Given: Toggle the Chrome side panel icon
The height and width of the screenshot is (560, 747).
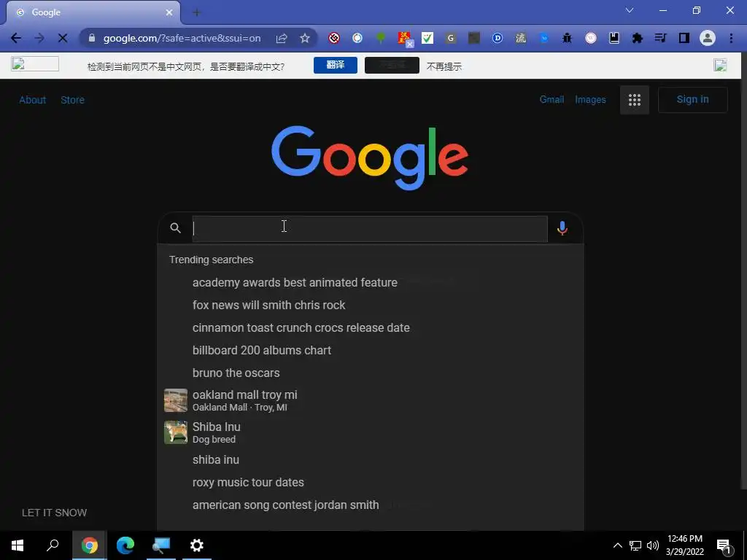Looking at the screenshot, I should [684, 38].
